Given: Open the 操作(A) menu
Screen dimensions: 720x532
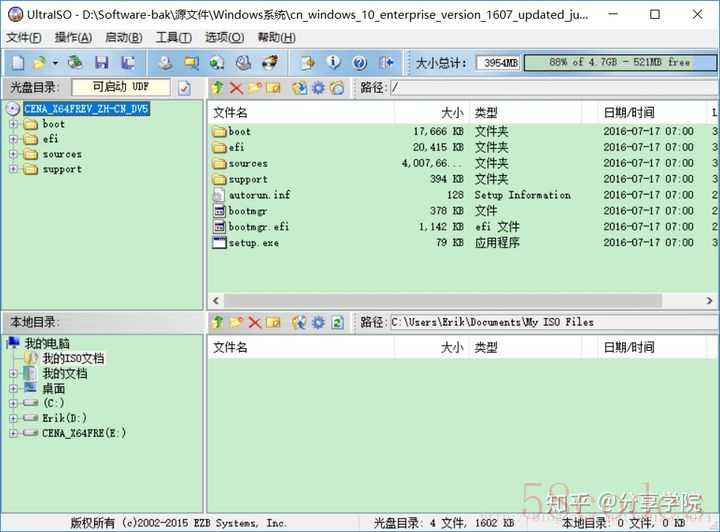Looking at the screenshot, I should [x=73, y=38].
